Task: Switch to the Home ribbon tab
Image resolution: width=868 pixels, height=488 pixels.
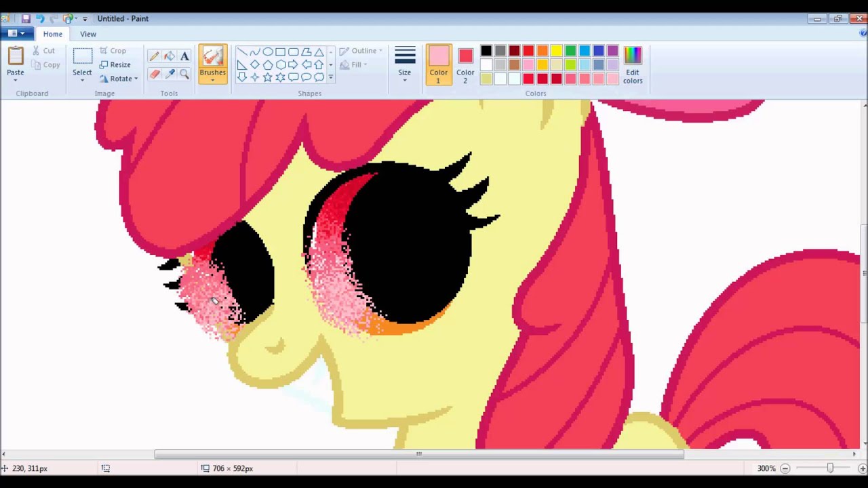Action: coord(53,34)
